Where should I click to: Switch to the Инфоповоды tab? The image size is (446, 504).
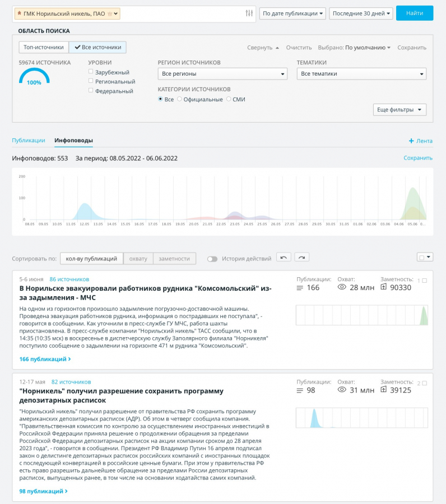tap(73, 141)
